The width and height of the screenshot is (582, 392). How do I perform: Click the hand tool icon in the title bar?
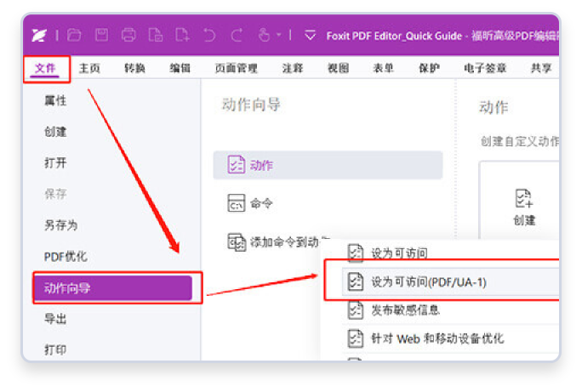coord(263,35)
